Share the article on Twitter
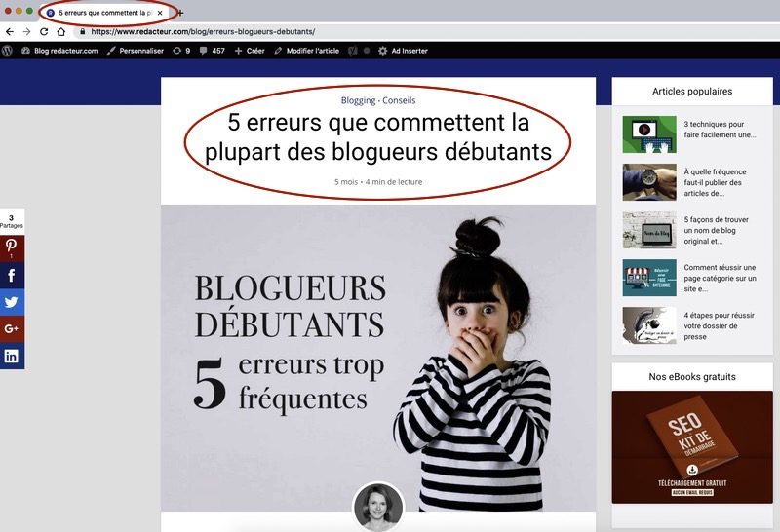780x532 pixels. (12, 302)
